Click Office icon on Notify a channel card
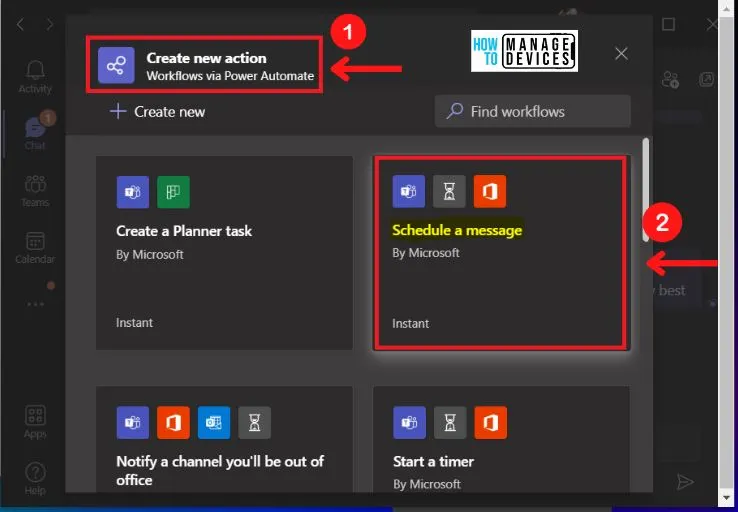 pos(173,423)
